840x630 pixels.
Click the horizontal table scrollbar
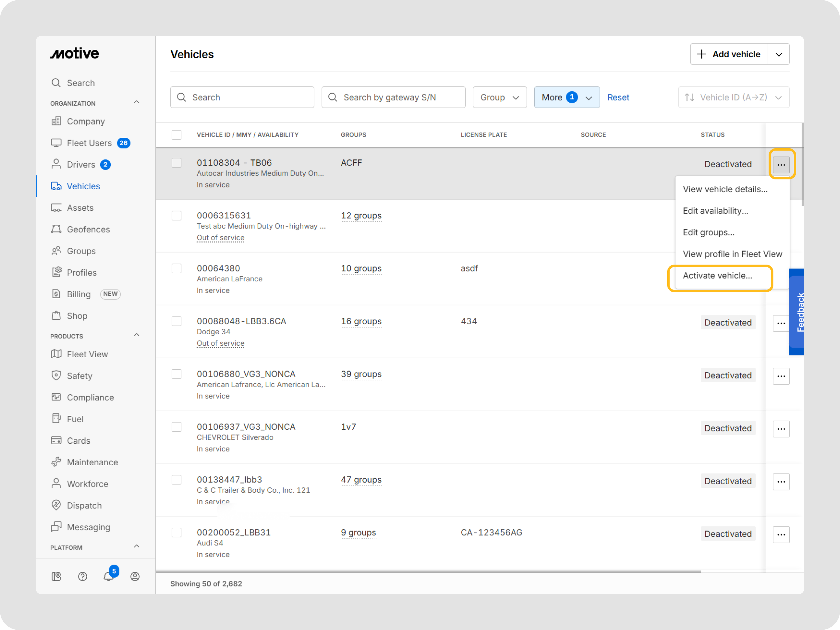pyautogui.click(x=428, y=571)
